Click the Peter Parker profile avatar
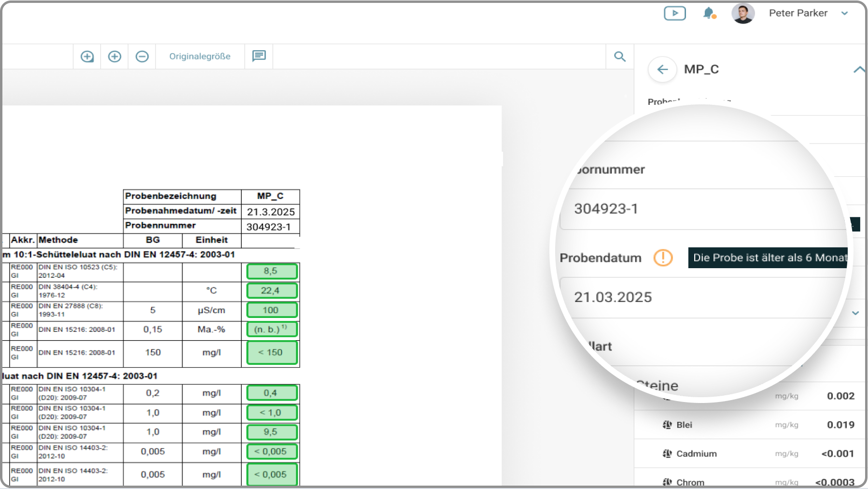Screen dimensions: 868x489 [742, 13]
